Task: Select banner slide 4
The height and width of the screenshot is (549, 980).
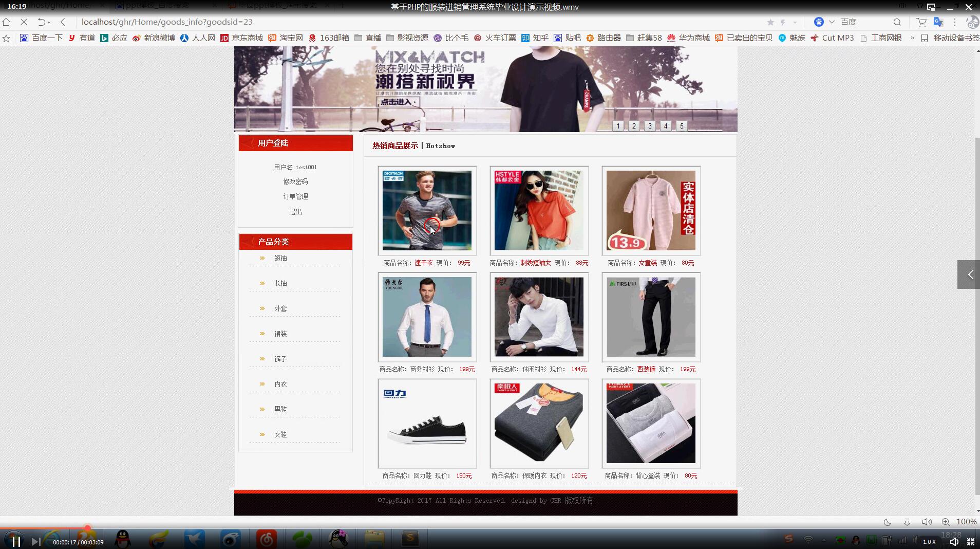Action: 666,126
